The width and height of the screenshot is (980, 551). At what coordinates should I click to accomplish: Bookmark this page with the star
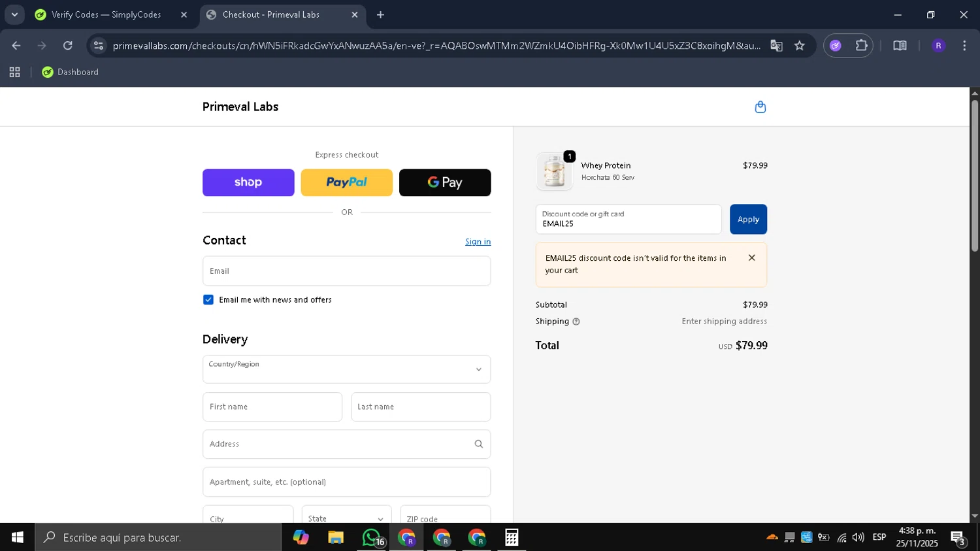(x=800, y=46)
